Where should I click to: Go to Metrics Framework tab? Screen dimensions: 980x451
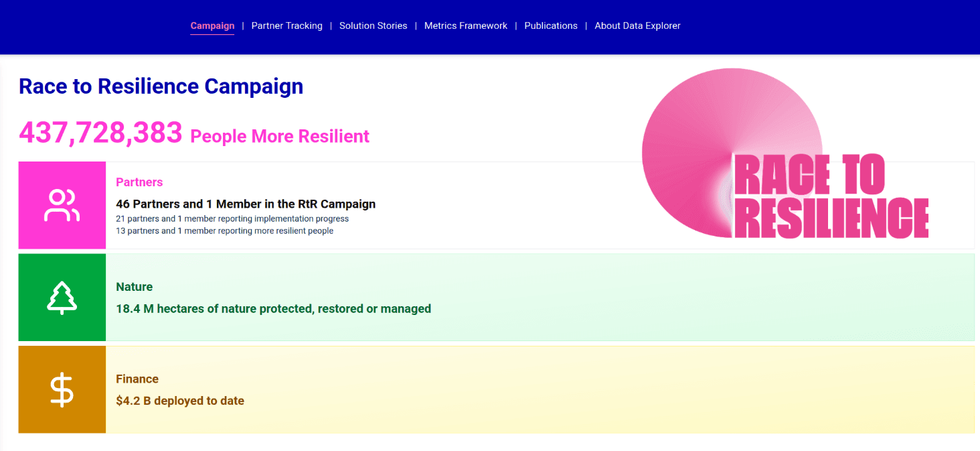466,26
